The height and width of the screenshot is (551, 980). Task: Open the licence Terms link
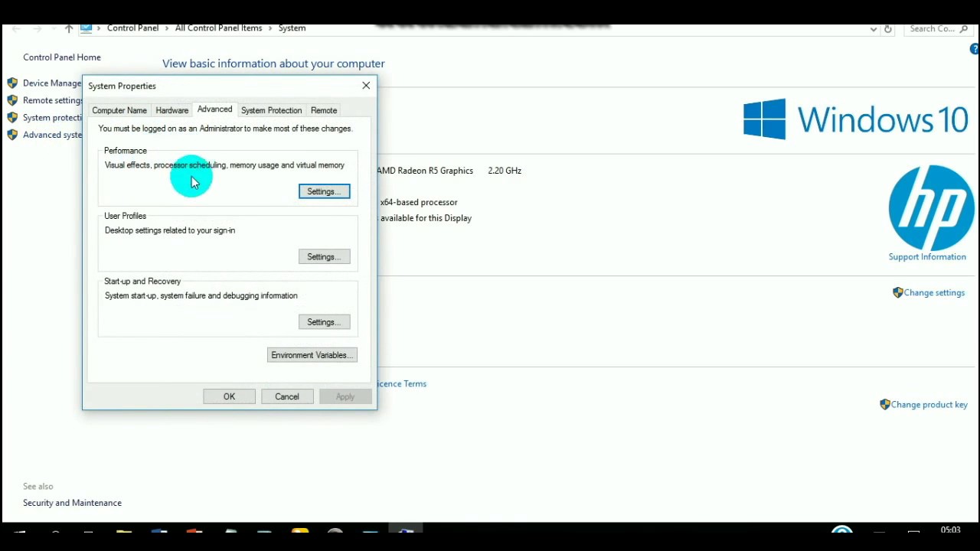point(402,383)
